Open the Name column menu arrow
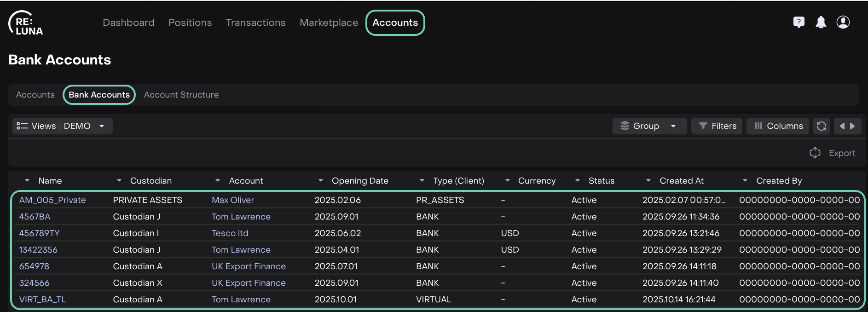The image size is (868, 312). click(x=27, y=181)
